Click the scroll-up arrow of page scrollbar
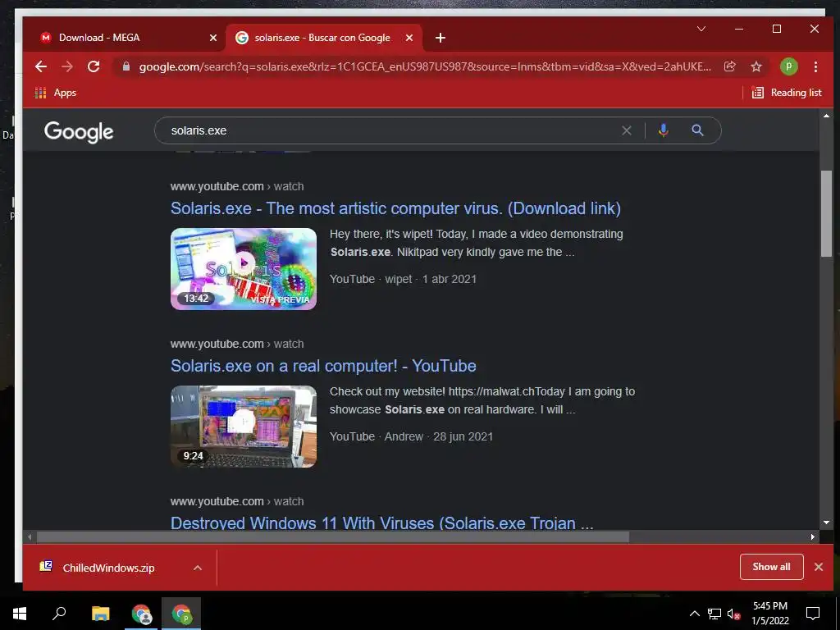Viewport: 840px width, 630px height. coord(826,116)
